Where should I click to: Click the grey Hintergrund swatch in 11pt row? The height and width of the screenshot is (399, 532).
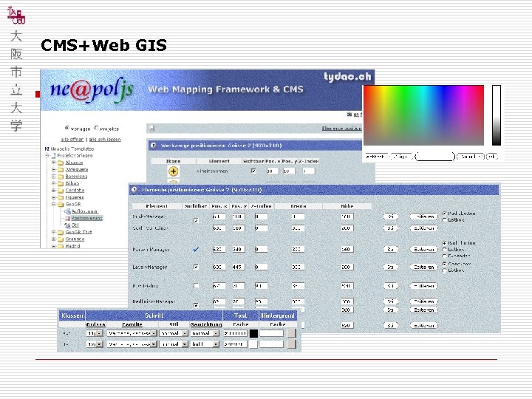click(x=291, y=333)
